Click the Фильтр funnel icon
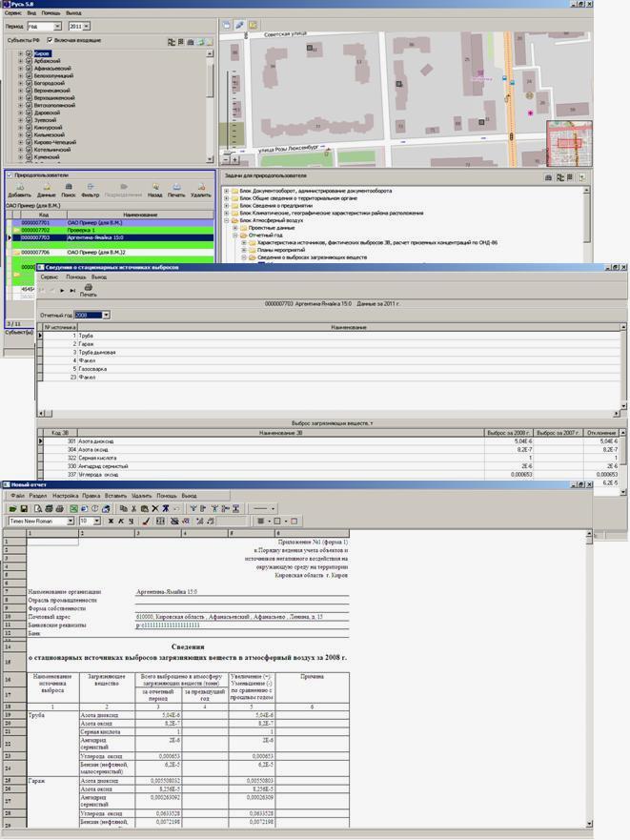 [x=91, y=188]
